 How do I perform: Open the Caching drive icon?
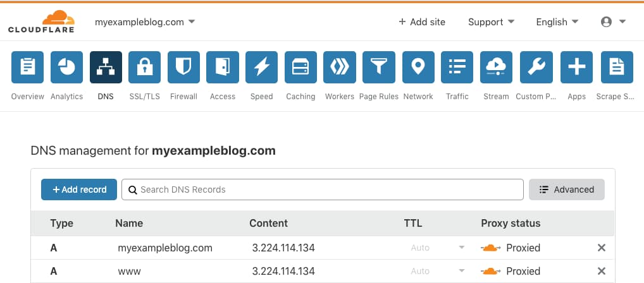click(x=300, y=67)
